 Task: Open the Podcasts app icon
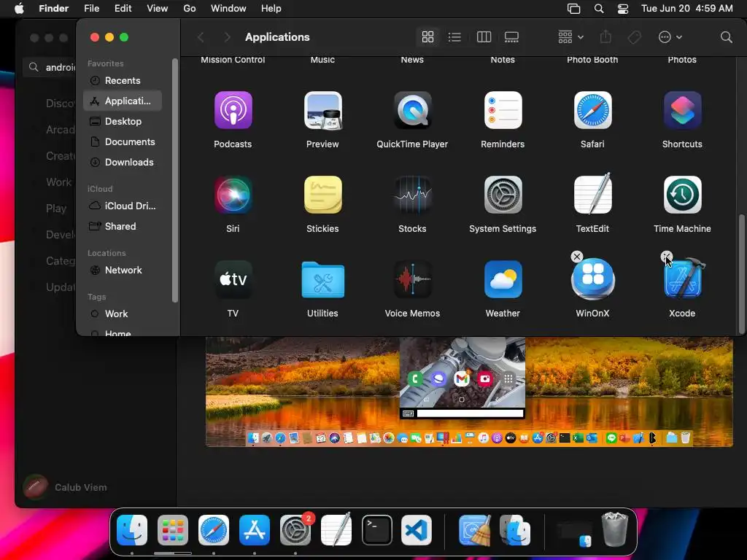coord(233,111)
